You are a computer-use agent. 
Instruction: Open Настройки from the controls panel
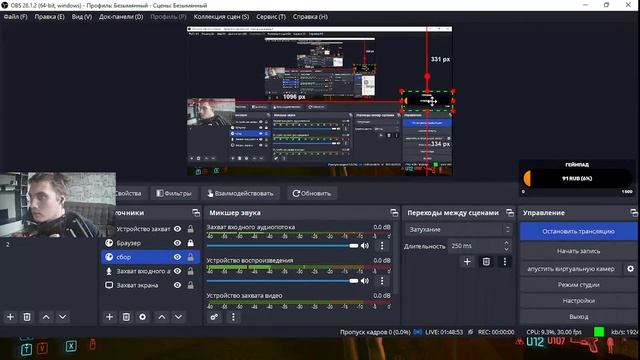(578, 300)
